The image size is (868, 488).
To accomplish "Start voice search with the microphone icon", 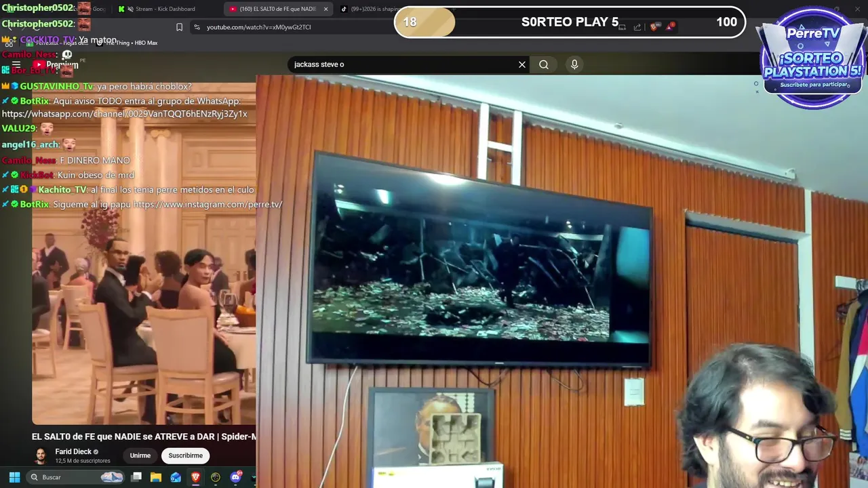I will 574,64.
